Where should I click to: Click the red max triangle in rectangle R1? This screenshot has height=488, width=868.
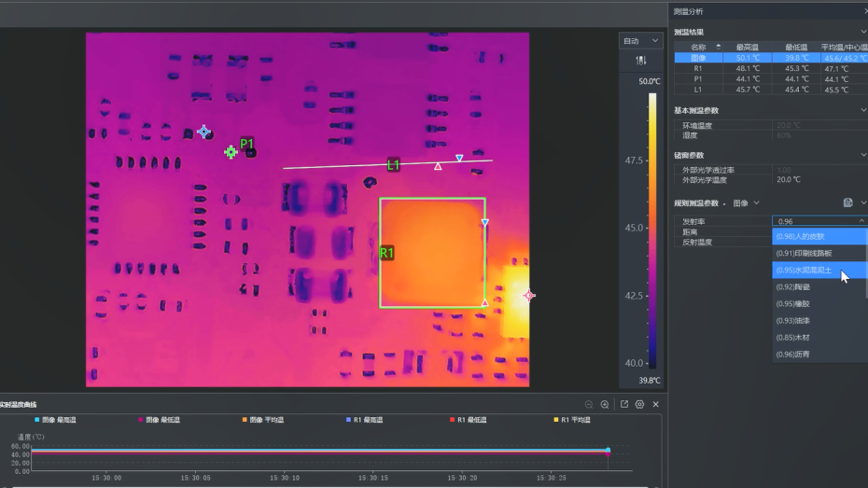tap(485, 302)
